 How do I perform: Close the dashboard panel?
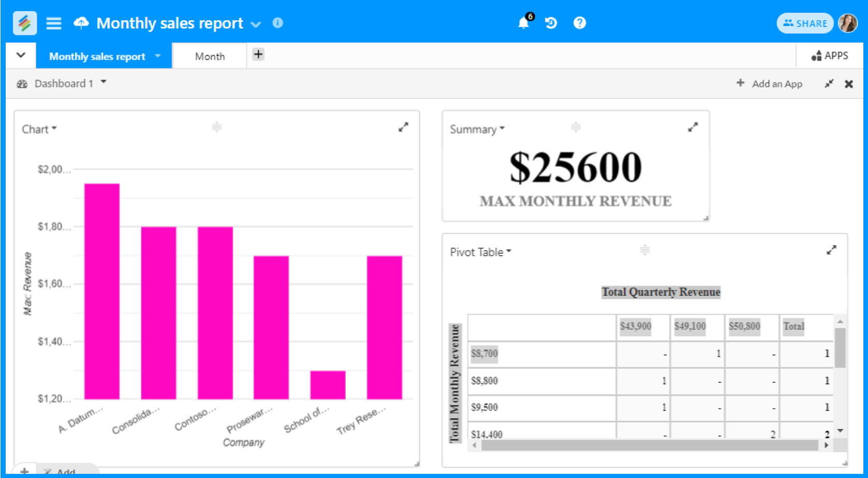[849, 84]
